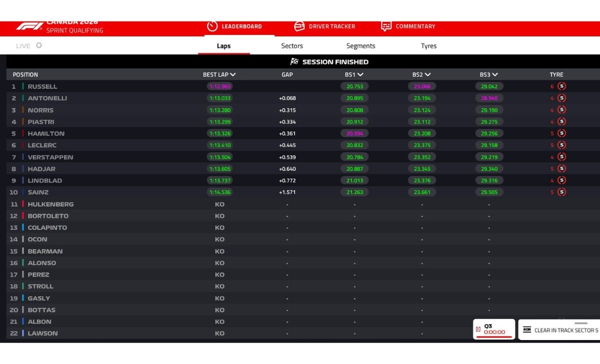Select driver ALONSO in the leaderboard
This screenshot has height=364, width=600.
coord(42,263)
